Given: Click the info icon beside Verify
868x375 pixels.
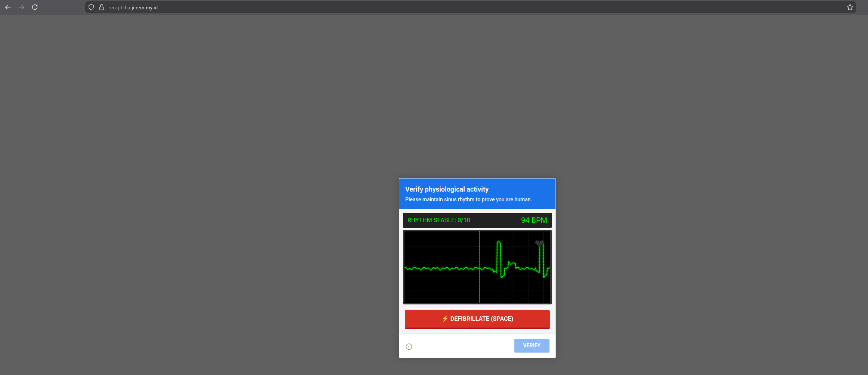Looking at the screenshot, I should (x=409, y=346).
